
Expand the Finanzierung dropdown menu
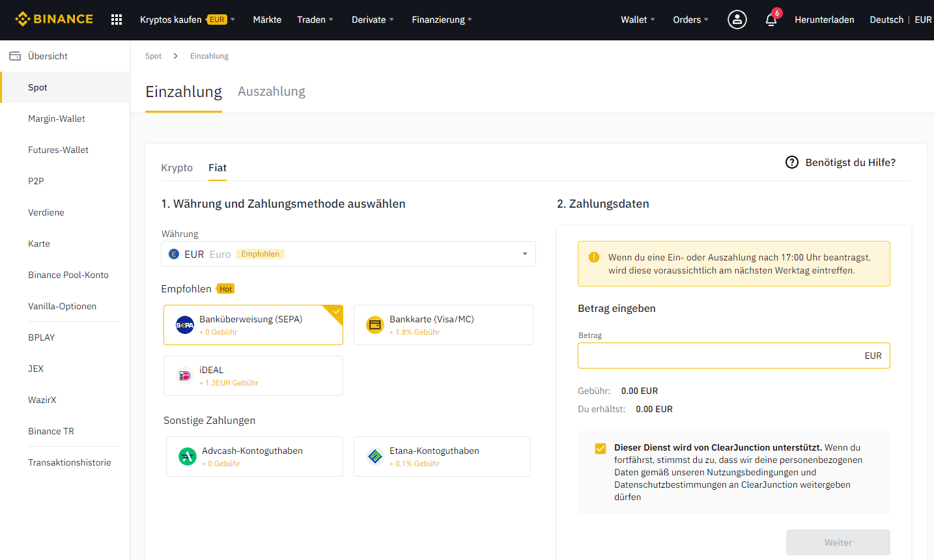(x=442, y=20)
